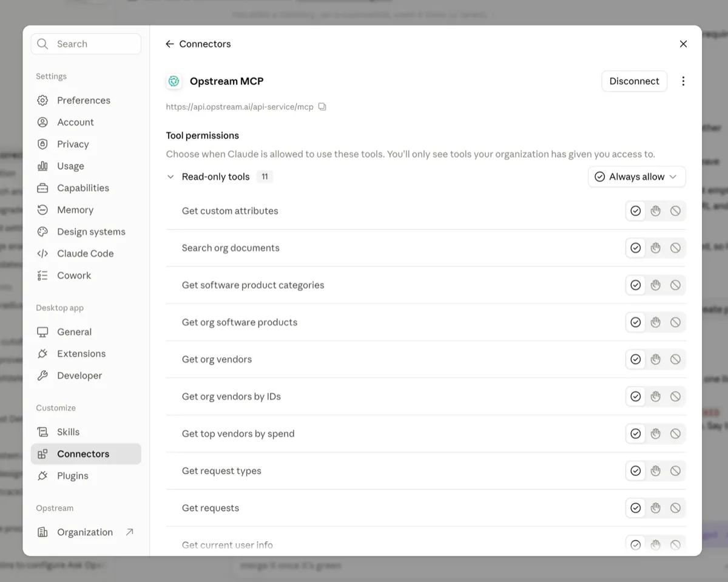Viewport: 728px width, 582px height.
Task: Click the Developer wrench icon
Action: tap(42, 375)
